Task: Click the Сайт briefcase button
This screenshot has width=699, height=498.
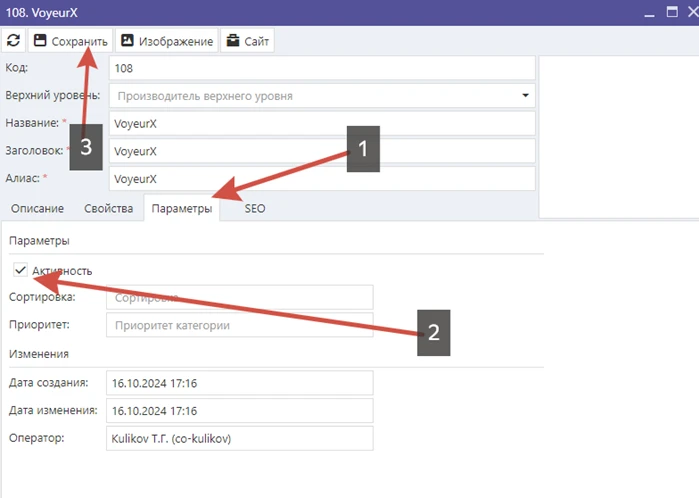Action: [247, 41]
